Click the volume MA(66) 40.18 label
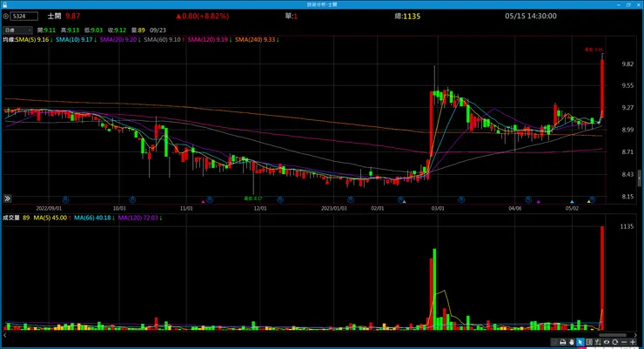644x349 pixels. (94, 218)
